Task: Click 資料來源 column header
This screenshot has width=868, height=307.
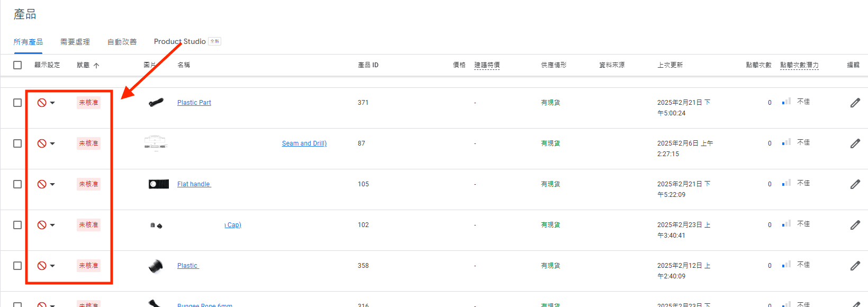Action: [612, 65]
